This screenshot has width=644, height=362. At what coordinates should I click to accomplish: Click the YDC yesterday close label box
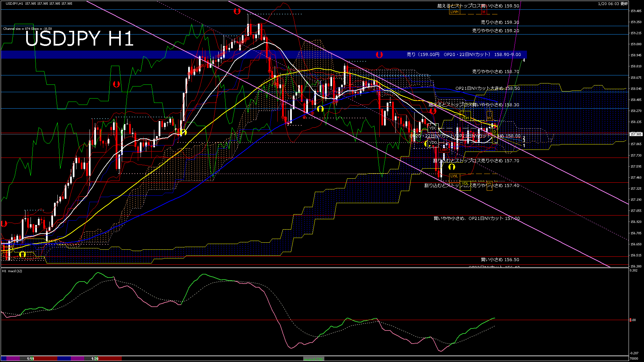[433, 128]
